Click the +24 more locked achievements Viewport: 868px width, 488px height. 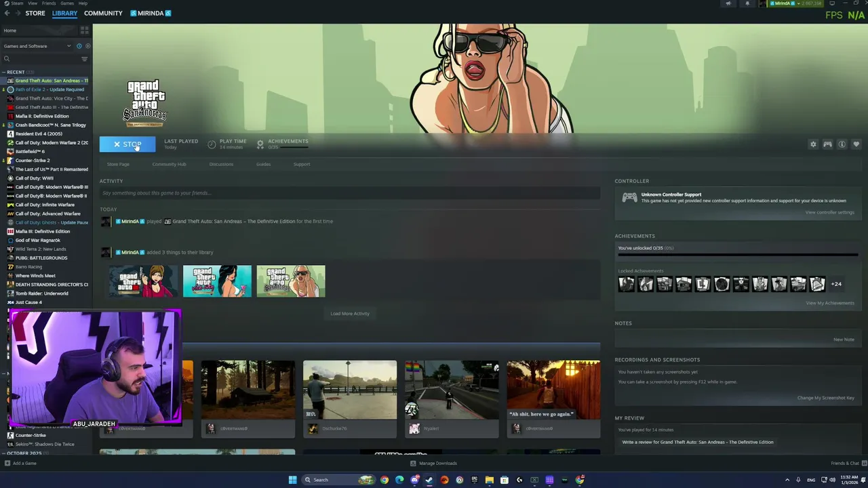click(836, 284)
